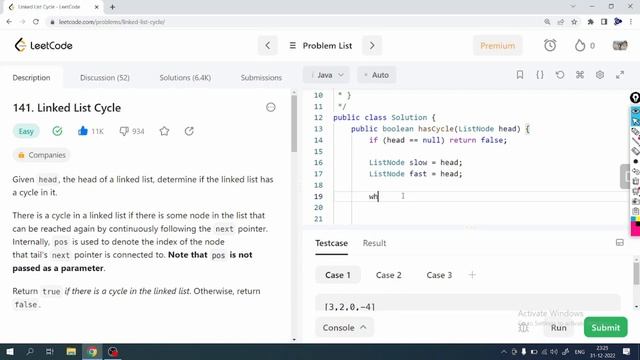Open a new browser tab
The image size is (640, 360).
[112, 7]
